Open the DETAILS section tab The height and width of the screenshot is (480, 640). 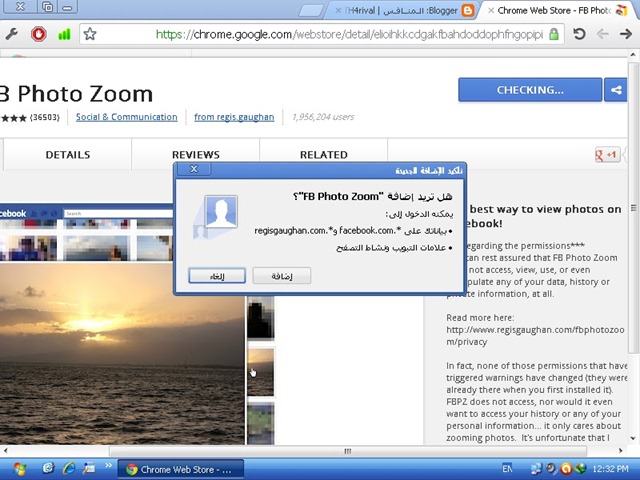(68, 155)
